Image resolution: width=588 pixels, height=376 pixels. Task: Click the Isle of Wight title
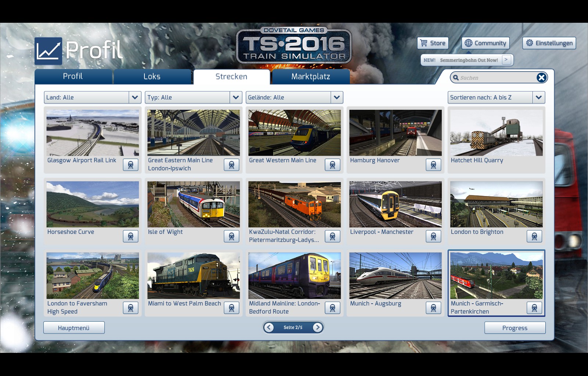click(x=165, y=232)
